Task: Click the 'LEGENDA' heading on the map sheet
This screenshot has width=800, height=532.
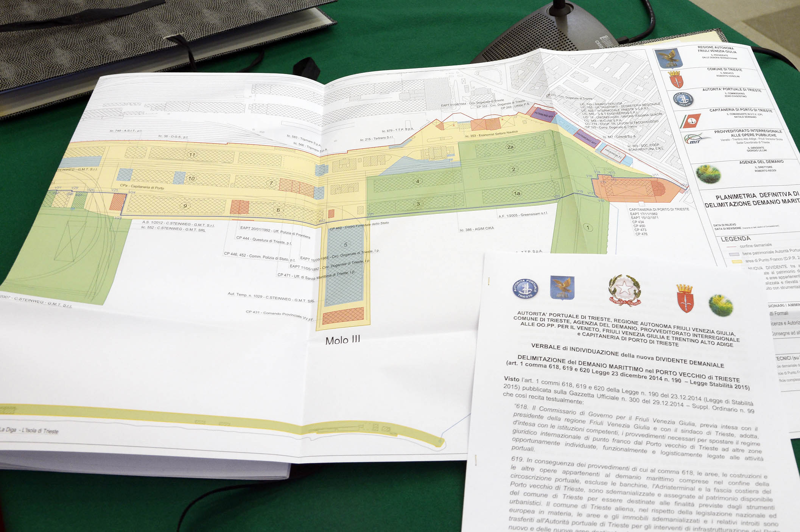Action: click(736, 239)
